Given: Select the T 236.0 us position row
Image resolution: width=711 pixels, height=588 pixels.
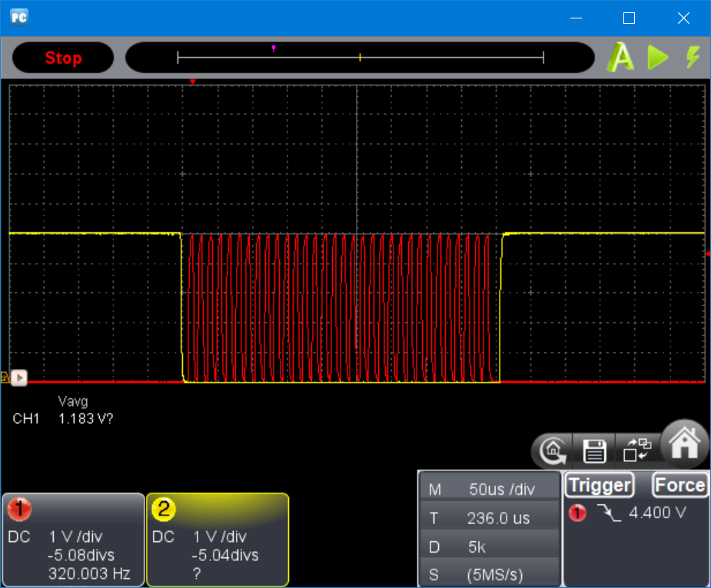Looking at the screenshot, I should coord(490,518).
